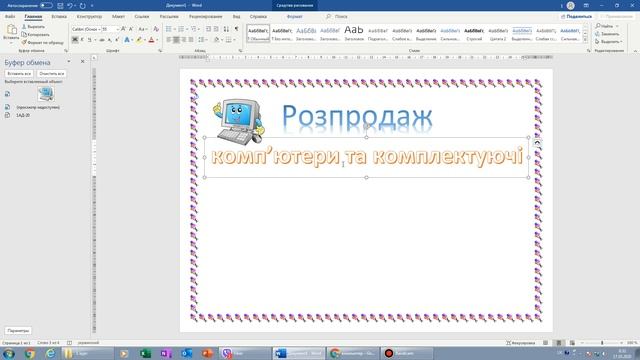This screenshot has width=640, height=360.
Task: Open Excel from the taskbar
Action: 145,353
